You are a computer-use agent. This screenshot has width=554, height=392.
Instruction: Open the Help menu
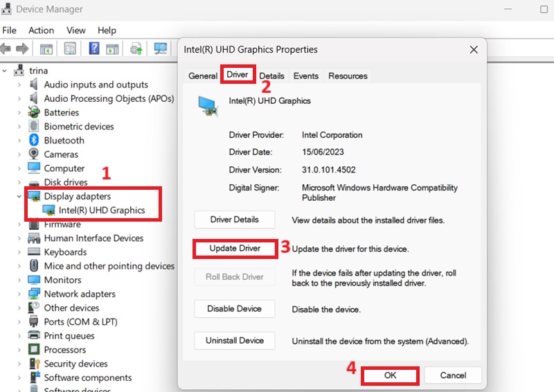point(107,30)
